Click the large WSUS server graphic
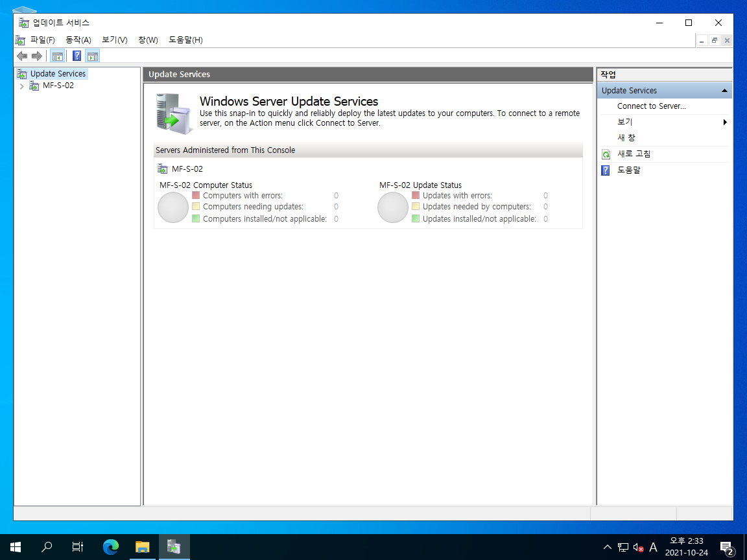Image resolution: width=747 pixels, height=560 pixels. point(174,114)
